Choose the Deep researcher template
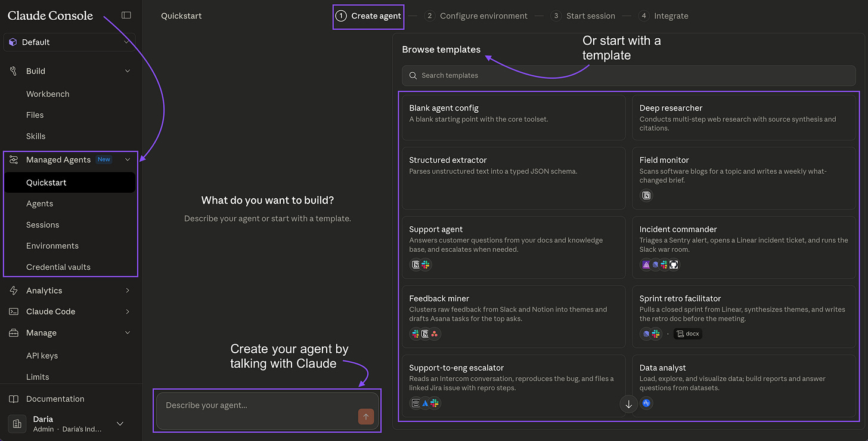 pyautogui.click(x=744, y=118)
